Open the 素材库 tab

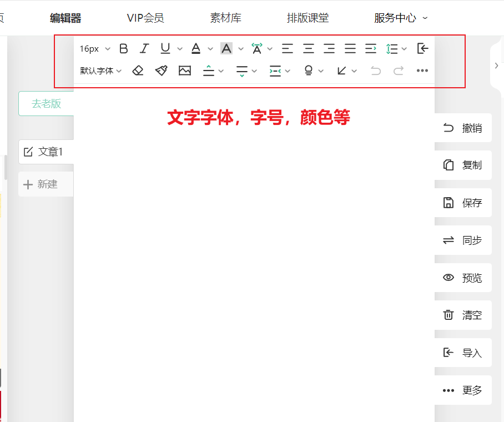tap(225, 18)
